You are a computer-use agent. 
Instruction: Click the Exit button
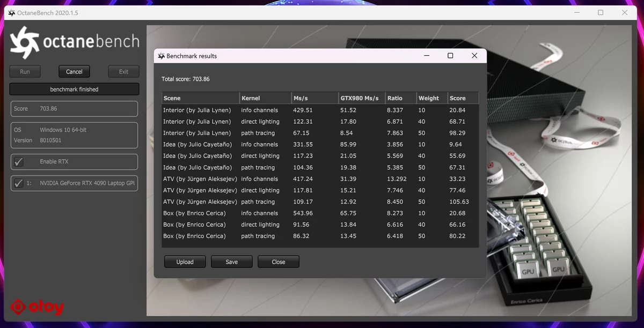[123, 72]
